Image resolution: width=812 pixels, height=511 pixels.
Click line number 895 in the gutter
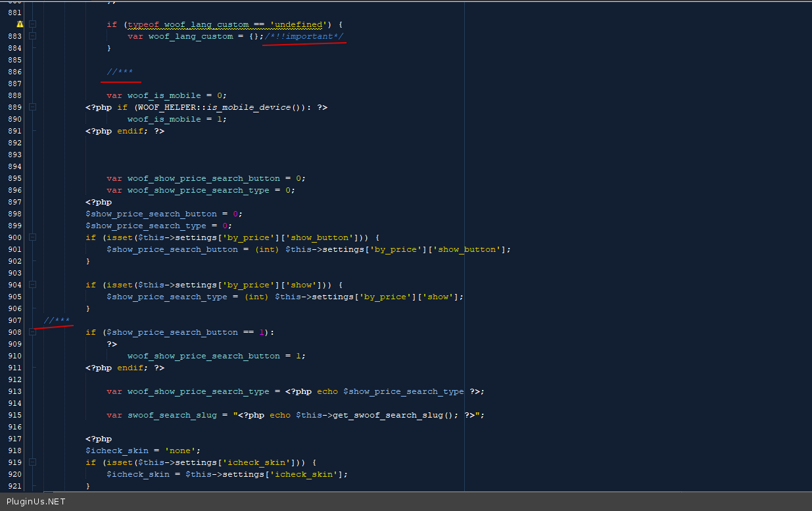pyautogui.click(x=14, y=178)
